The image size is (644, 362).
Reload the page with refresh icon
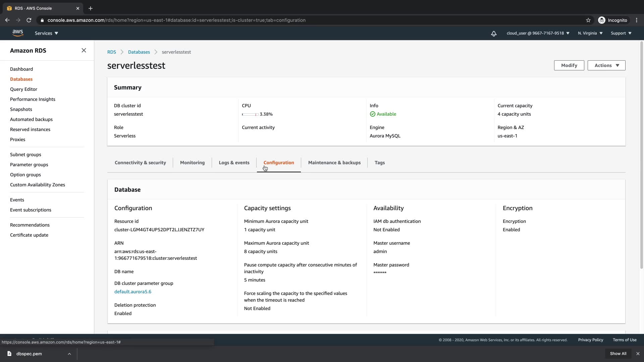(x=29, y=20)
